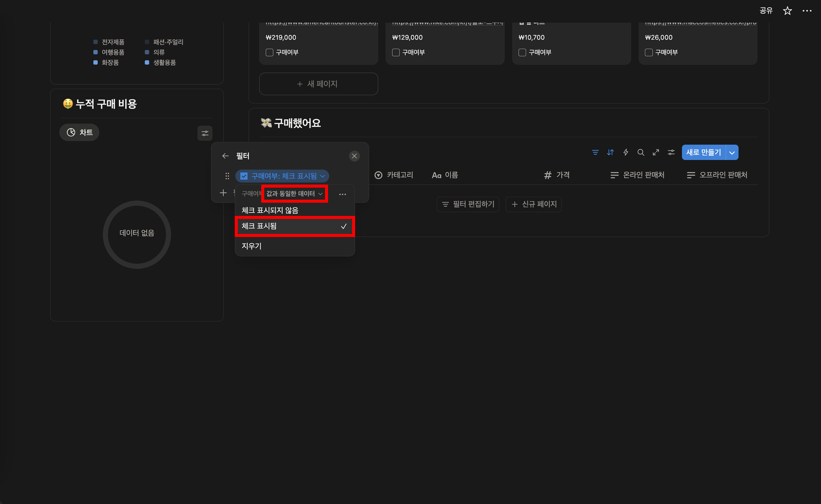
Task: Open database as full page icon
Action: click(656, 152)
